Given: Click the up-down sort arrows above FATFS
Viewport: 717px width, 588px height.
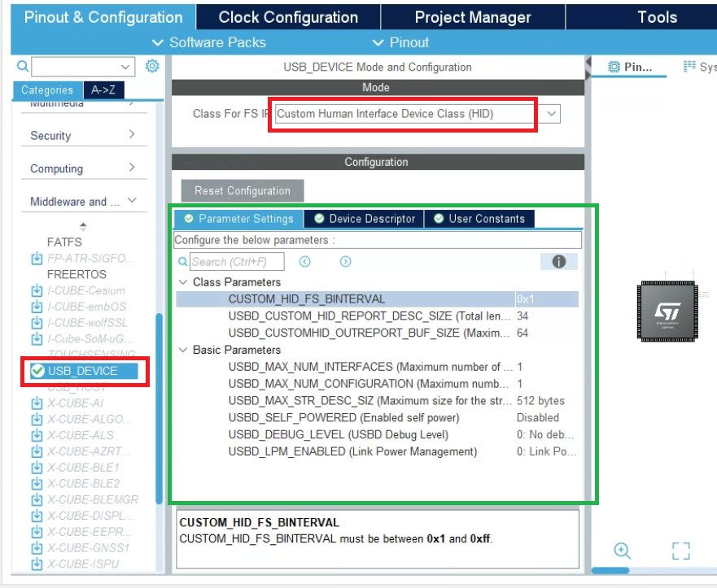Looking at the screenshot, I should pos(83,226).
